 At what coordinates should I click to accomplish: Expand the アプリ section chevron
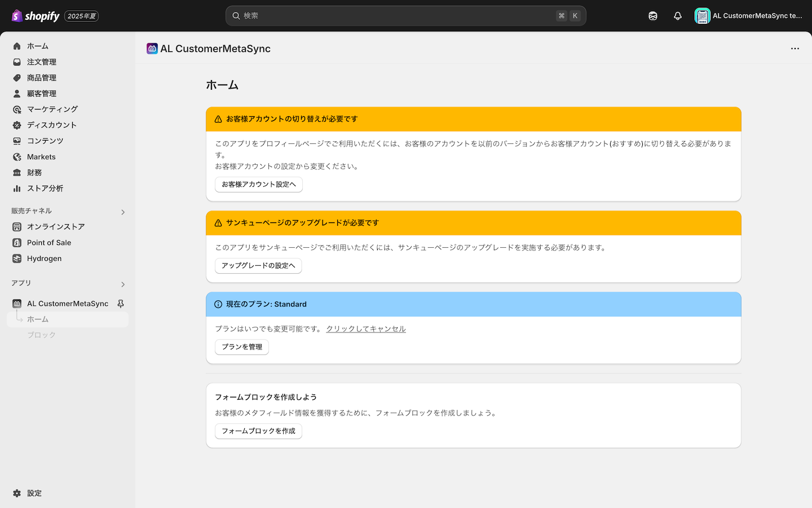point(123,284)
